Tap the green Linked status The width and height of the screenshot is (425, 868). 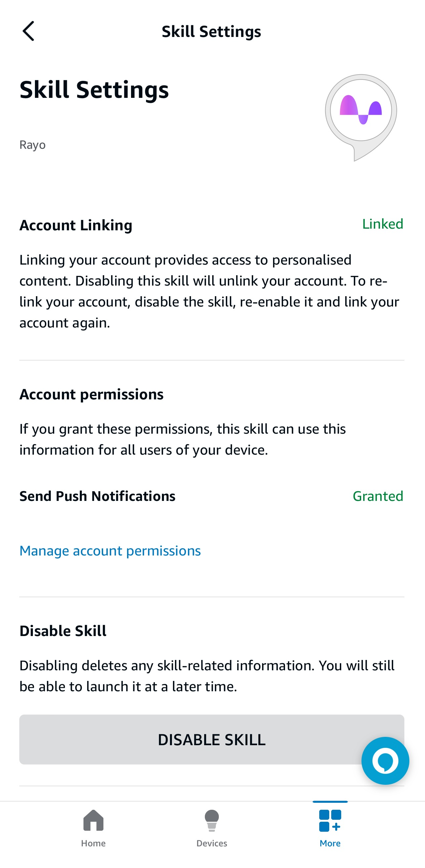tap(383, 224)
